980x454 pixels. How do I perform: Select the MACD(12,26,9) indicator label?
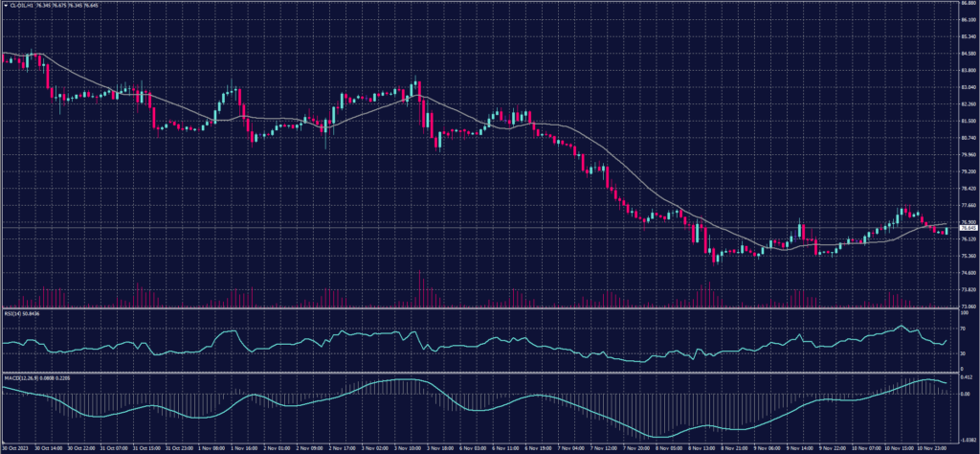(x=18, y=378)
